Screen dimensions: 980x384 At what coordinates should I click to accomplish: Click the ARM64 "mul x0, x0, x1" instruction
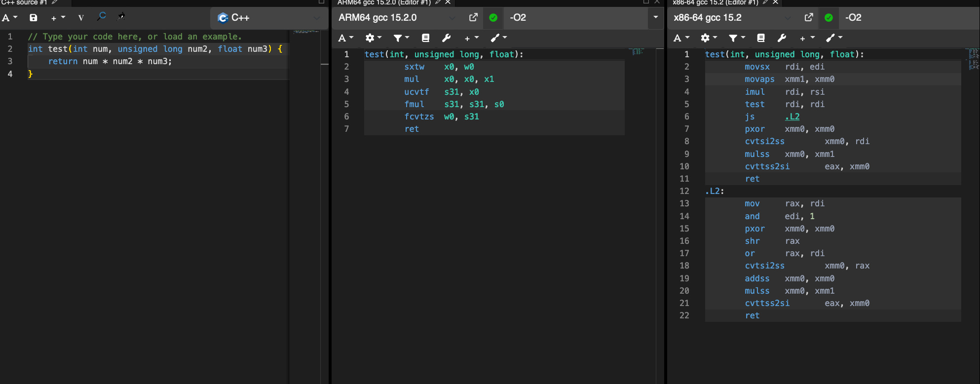(x=449, y=79)
